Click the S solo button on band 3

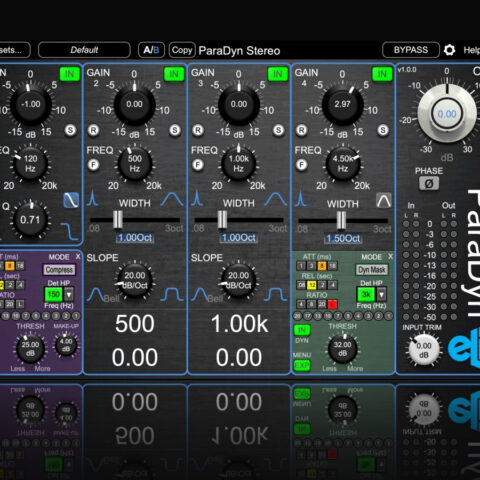[x=279, y=130]
